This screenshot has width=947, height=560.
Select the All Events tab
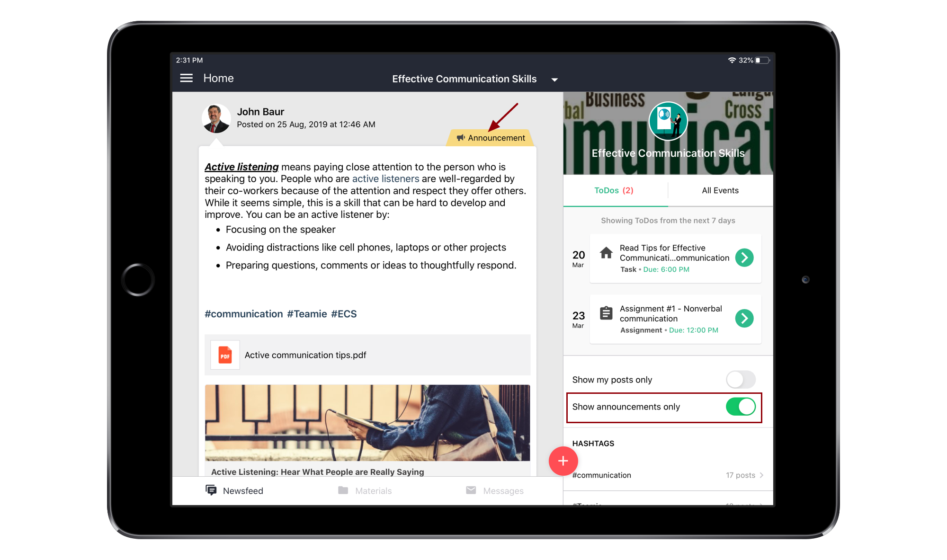[720, 190]
